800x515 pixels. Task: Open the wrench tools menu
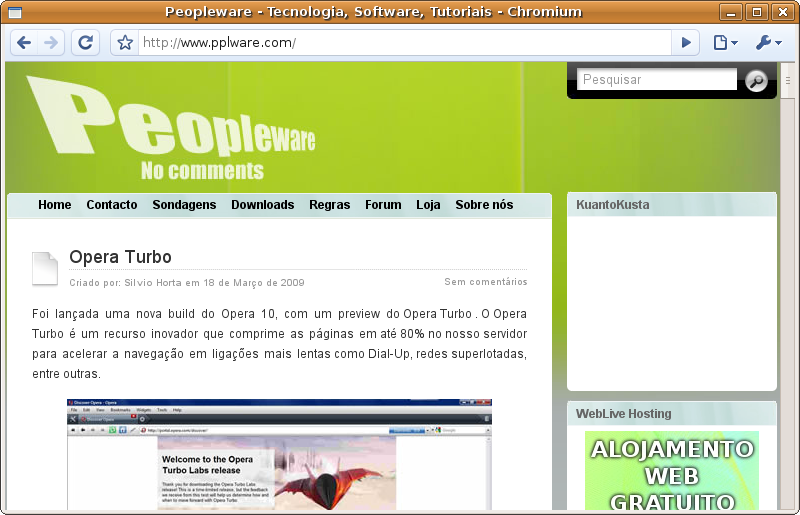(x=768, y=42)
